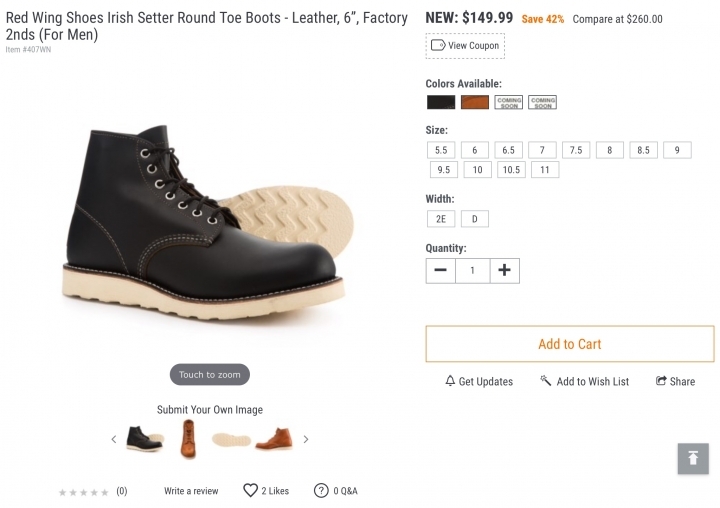Click the heart Likes icon
This screenshot has height=508, width=720.
tap(250, 491)
